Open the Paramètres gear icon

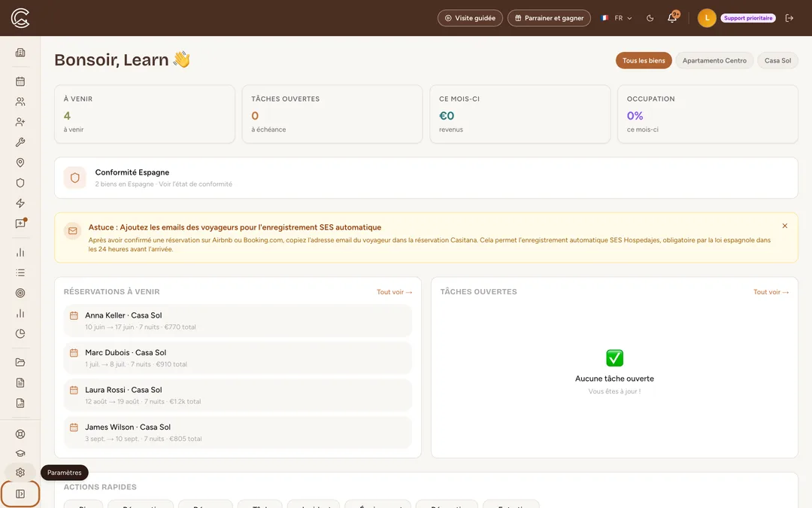pyautogui.click(x=20, y=473)
